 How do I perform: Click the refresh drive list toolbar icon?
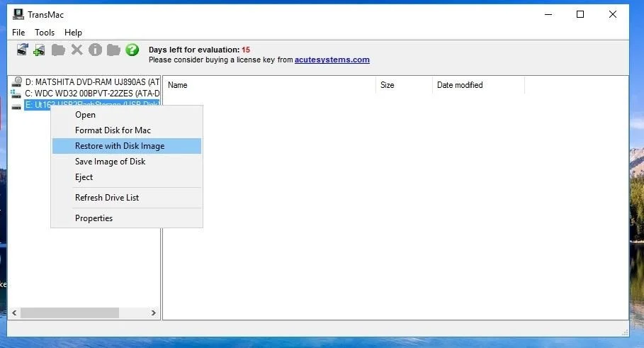click(22, 50)
